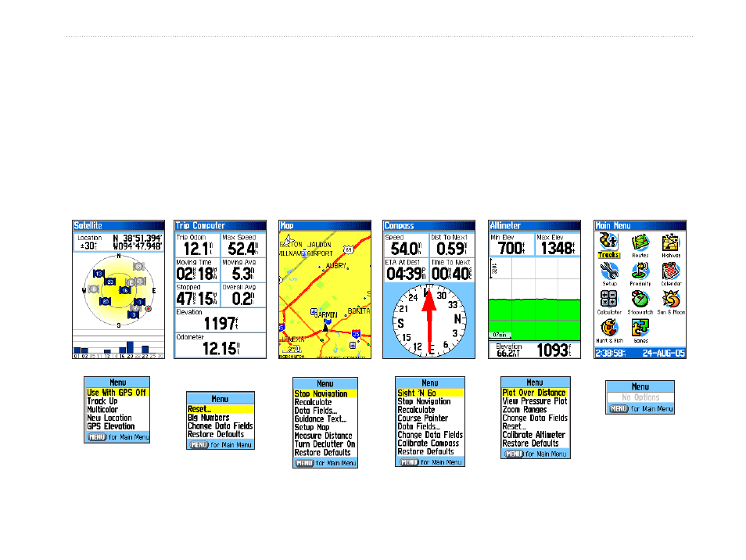This screenshot has width=746, height=560.
Task: Click MENU footer below GPS Elevation
Action: [x=117, y=436]
